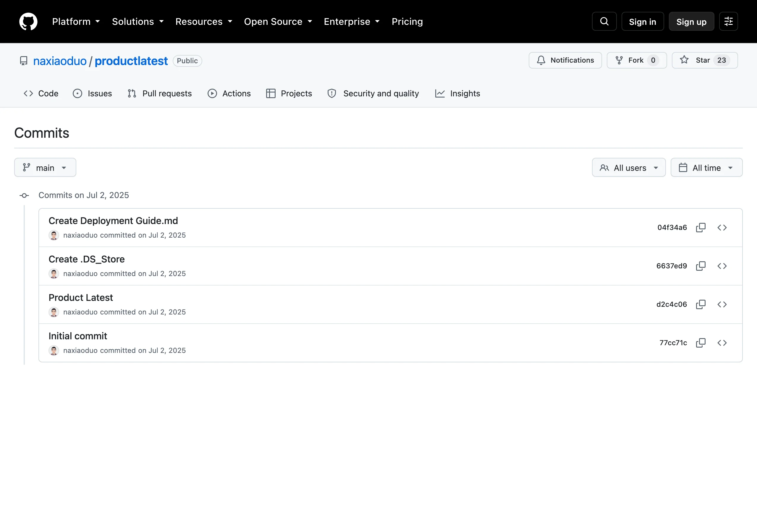Click commit hash 77cc71c
The height and width of the screenshot is (532, 757).
pyautogui.click(x=673, y=343)
